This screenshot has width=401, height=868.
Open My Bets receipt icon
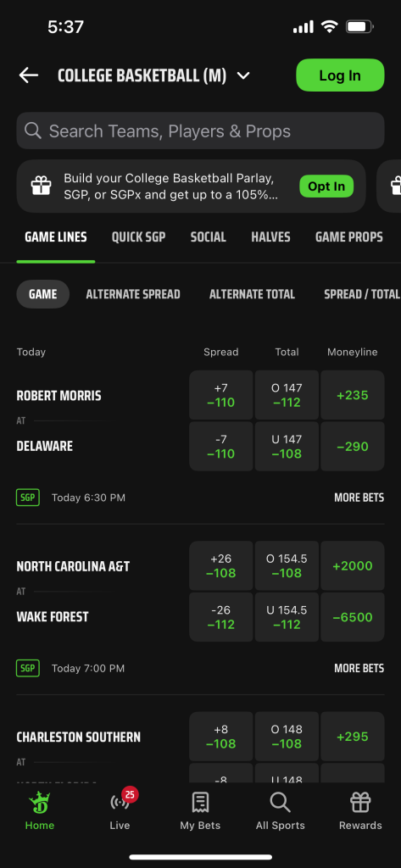click(x=200, y=802)
